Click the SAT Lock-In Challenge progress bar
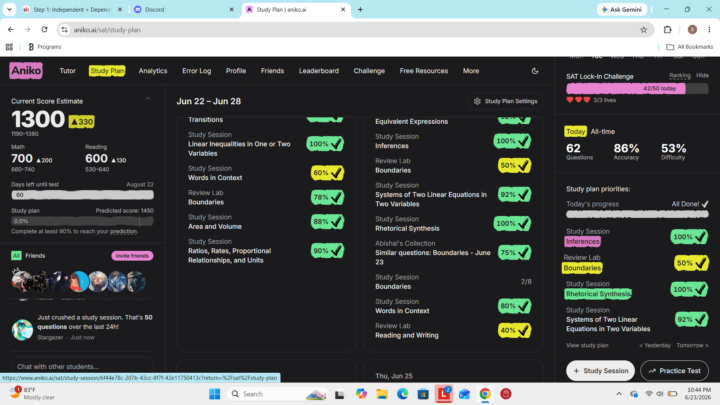The height and width of the screenshot is (405, 720). click(x=637, y=89)
